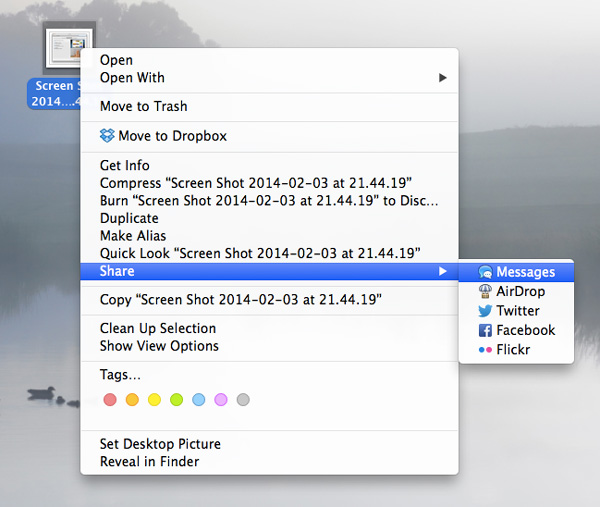
Task: Compress the Screen Shot file
Action: pos(269,183)
